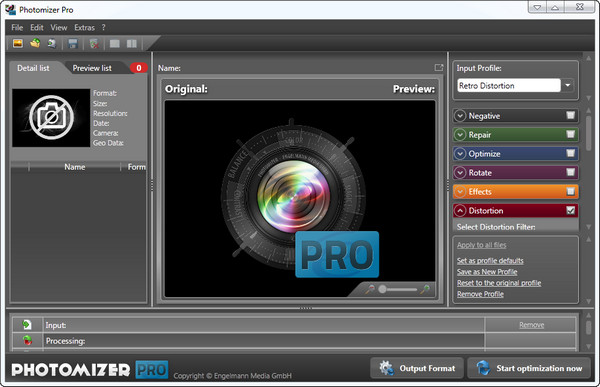Click the camera import toolbar icon
This screenshot has width=600, height=387.
coord(52,43)
